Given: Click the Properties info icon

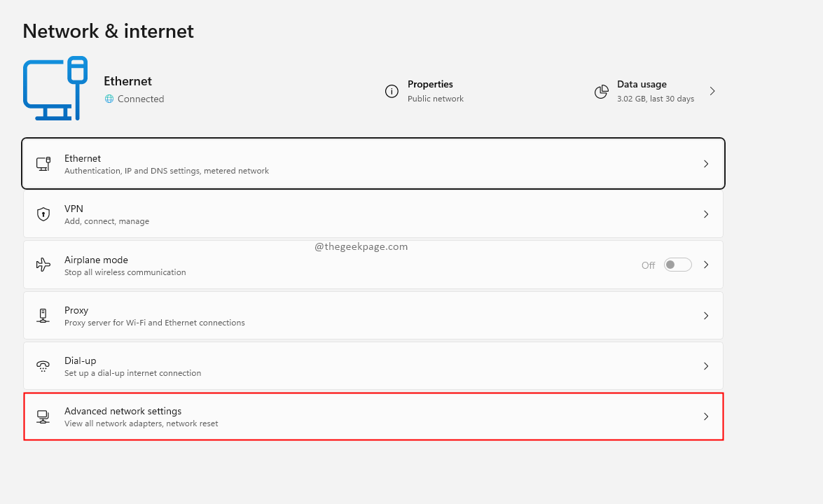Looking at the screenshot, I should point(392,91).
